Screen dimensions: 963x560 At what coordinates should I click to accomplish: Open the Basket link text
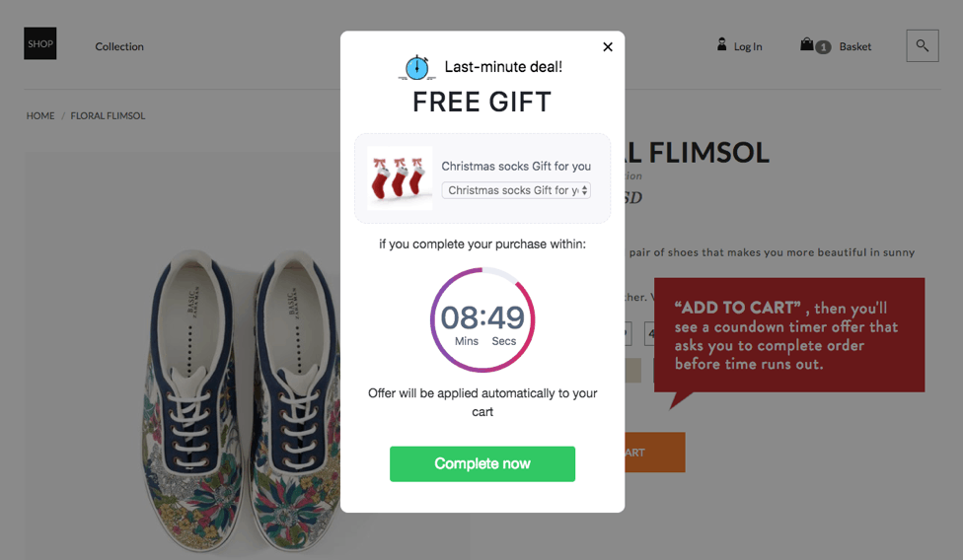(855, 46)
